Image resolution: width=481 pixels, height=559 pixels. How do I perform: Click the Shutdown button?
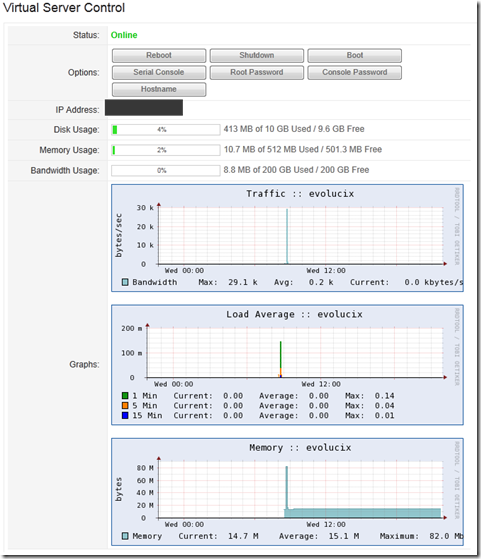257,55
